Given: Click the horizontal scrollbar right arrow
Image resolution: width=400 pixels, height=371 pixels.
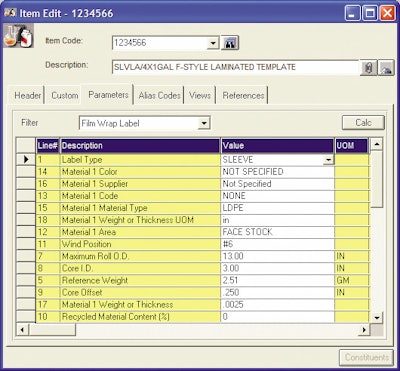Looking at the screenshot, I should (x=364, y=330).
